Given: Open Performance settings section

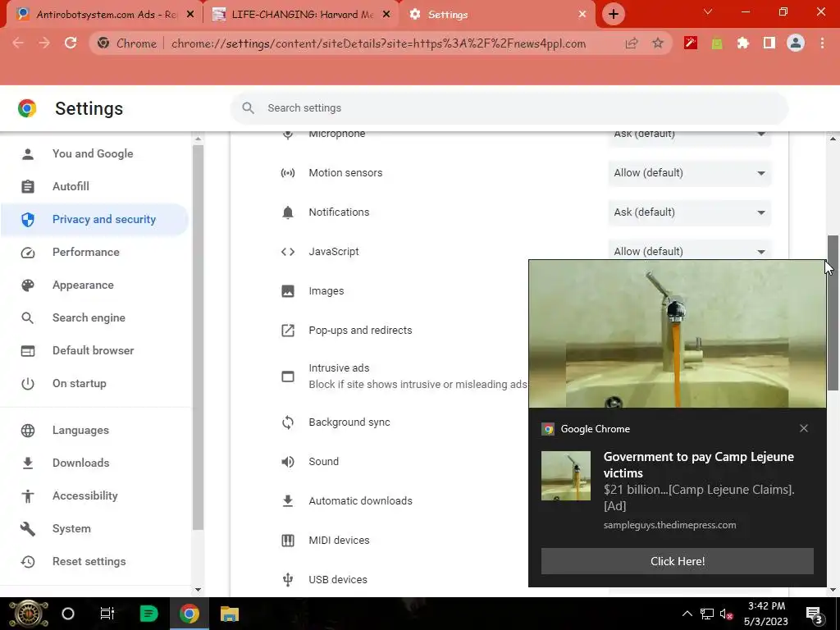Looking at the screenshot, I should pos(95,253).
